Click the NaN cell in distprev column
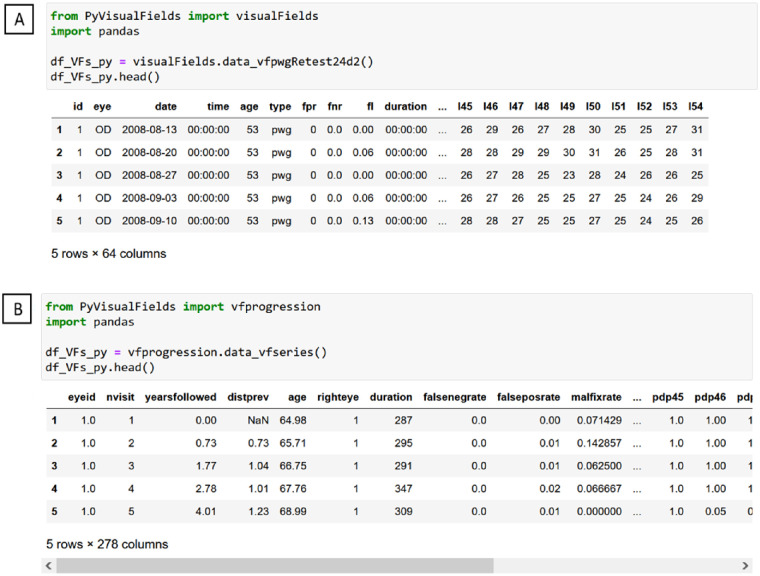This screenshot has width=760, height=576. click(258, 420)
